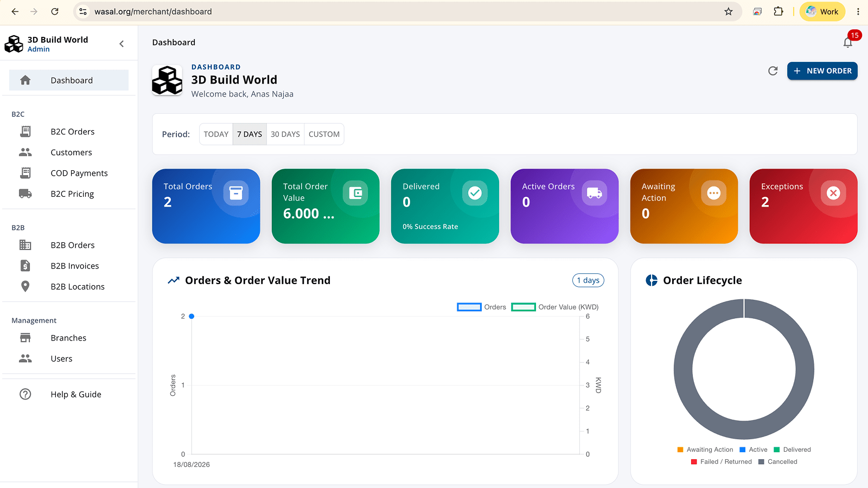868x488 pixels.
Task: Click the NEW ORDER button
Action: coord(822,71)
